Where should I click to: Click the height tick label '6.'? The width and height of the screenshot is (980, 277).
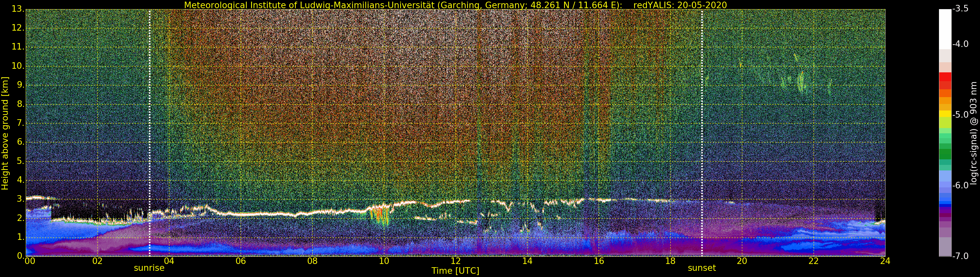(20, 142)
